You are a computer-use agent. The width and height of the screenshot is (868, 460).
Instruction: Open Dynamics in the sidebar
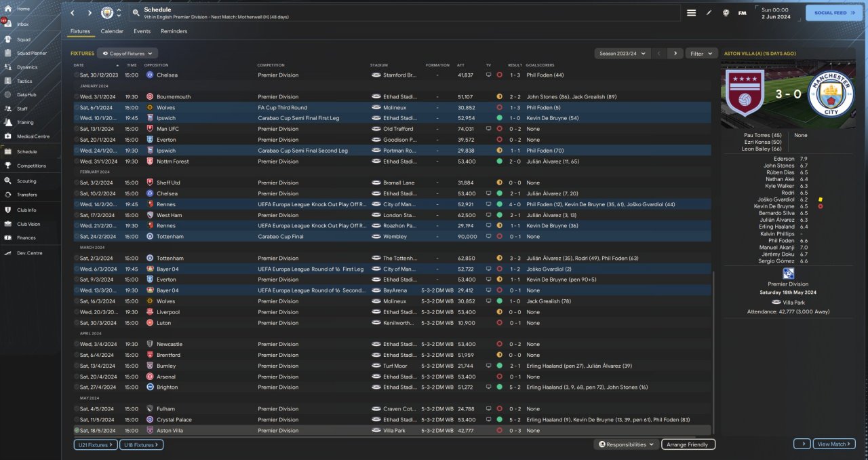coord(27,67)
